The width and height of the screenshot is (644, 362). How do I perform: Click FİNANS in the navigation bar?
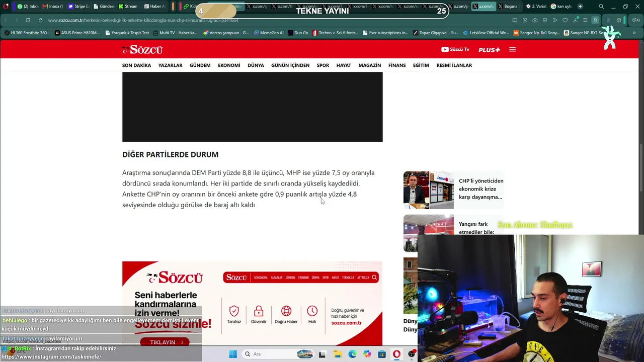tap(397, 65)
